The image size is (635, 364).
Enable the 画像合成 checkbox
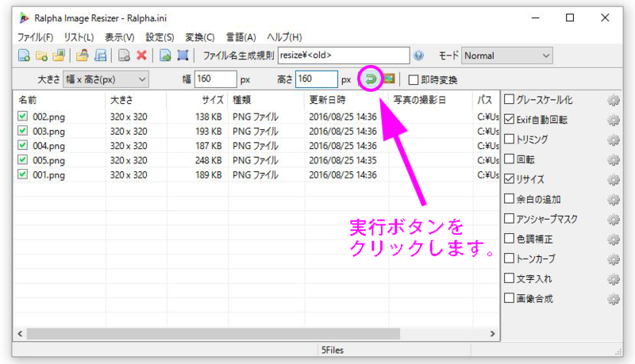pos(509,298)
